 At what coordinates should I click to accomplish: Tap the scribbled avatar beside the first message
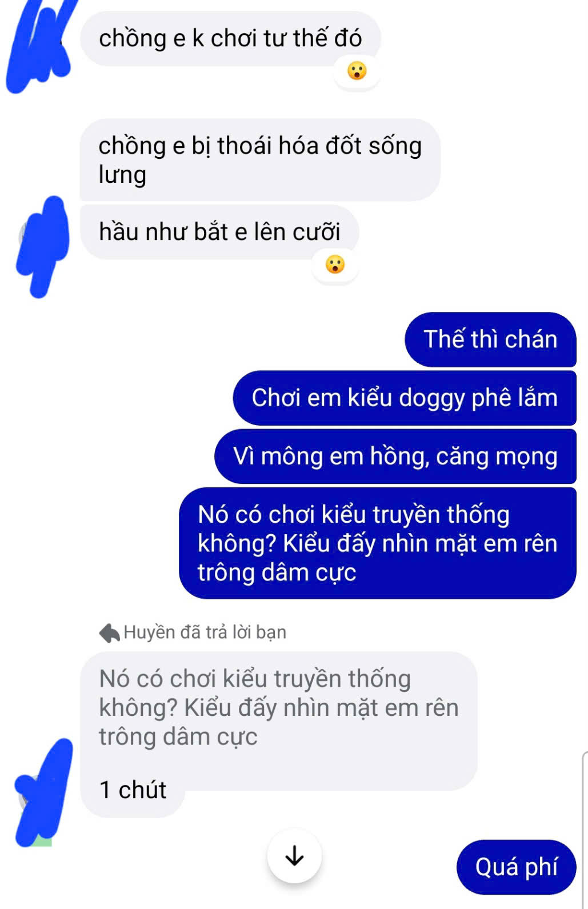pos(40,46)
